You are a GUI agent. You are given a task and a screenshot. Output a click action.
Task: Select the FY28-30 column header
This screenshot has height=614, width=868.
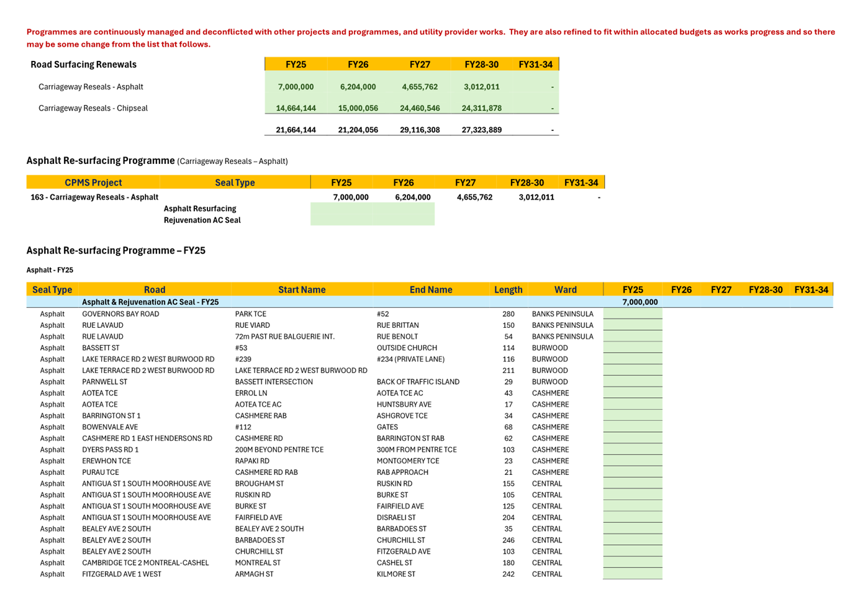483,64
